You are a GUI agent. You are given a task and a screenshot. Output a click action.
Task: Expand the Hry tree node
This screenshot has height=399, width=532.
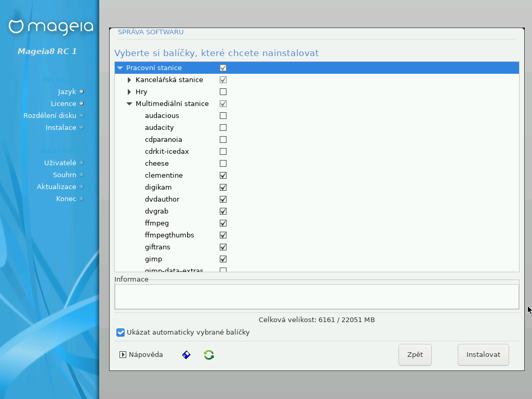[129, 91]
